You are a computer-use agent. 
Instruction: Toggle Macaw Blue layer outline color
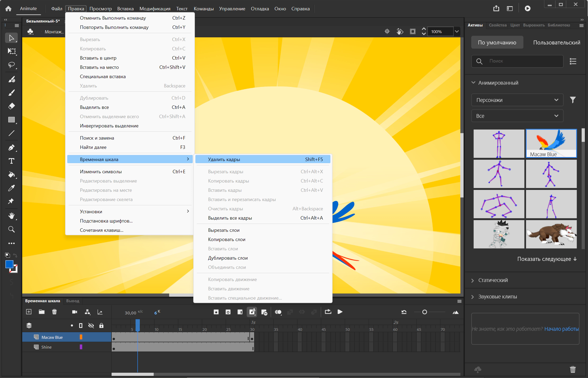click(81, 337)
